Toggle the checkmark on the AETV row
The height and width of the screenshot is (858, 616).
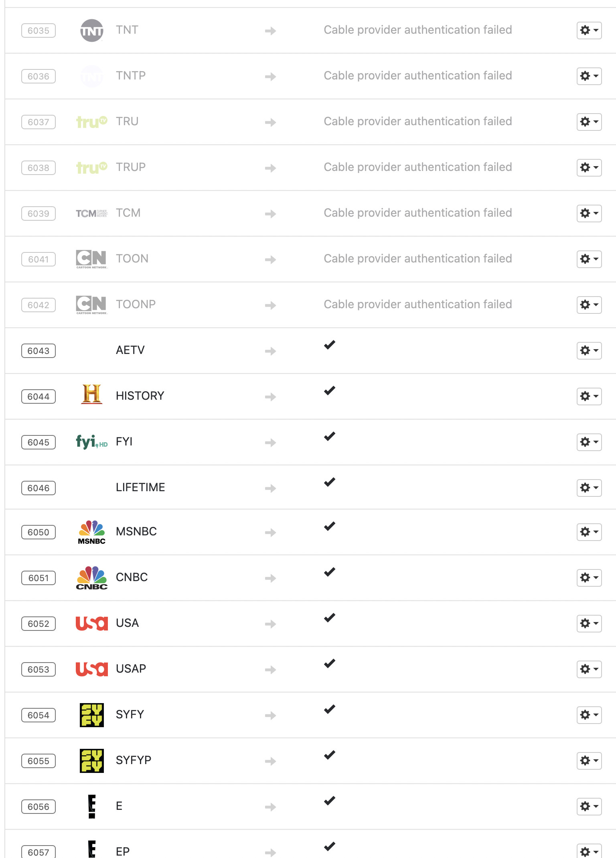tap(329, 345)
